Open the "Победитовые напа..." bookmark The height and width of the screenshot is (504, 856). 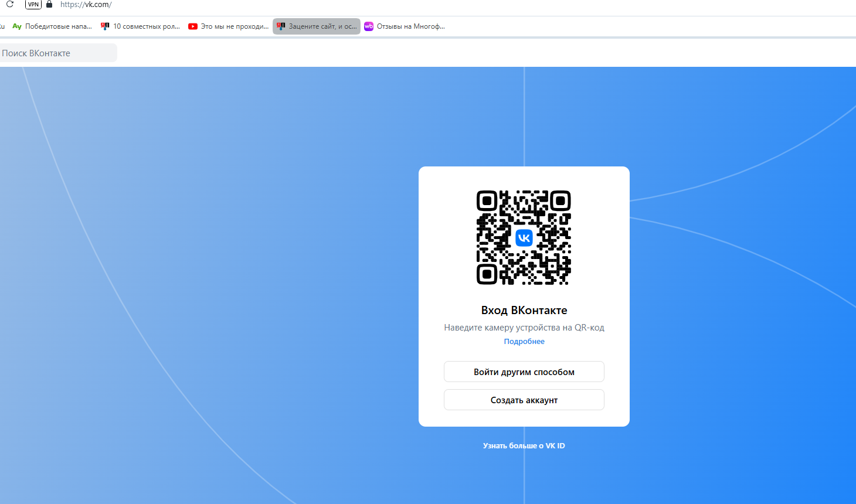(x=52, y=26)
